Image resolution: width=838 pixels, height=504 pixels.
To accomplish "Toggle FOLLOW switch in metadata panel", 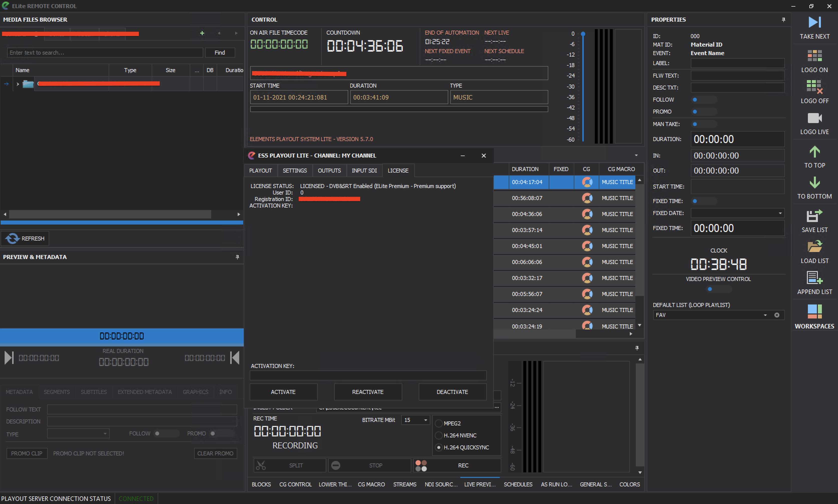I will tap(167, 433).
